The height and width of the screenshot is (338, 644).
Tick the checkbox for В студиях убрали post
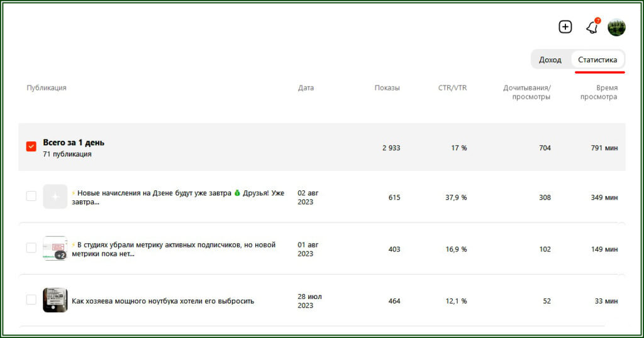pos(31,248)
